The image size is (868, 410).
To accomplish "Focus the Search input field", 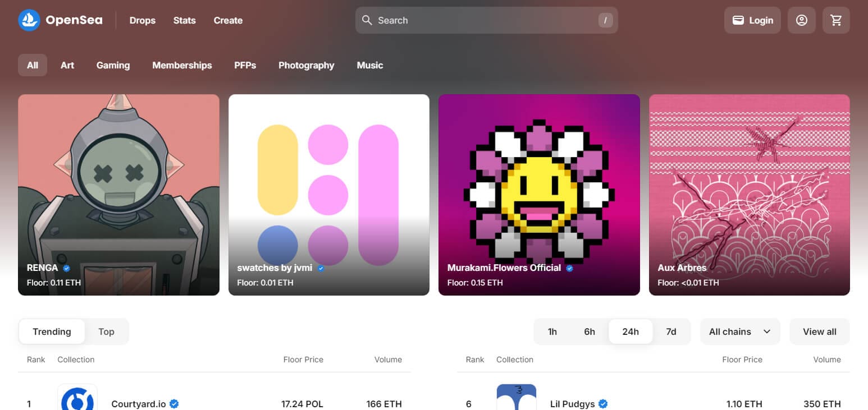I will (483, 20).
